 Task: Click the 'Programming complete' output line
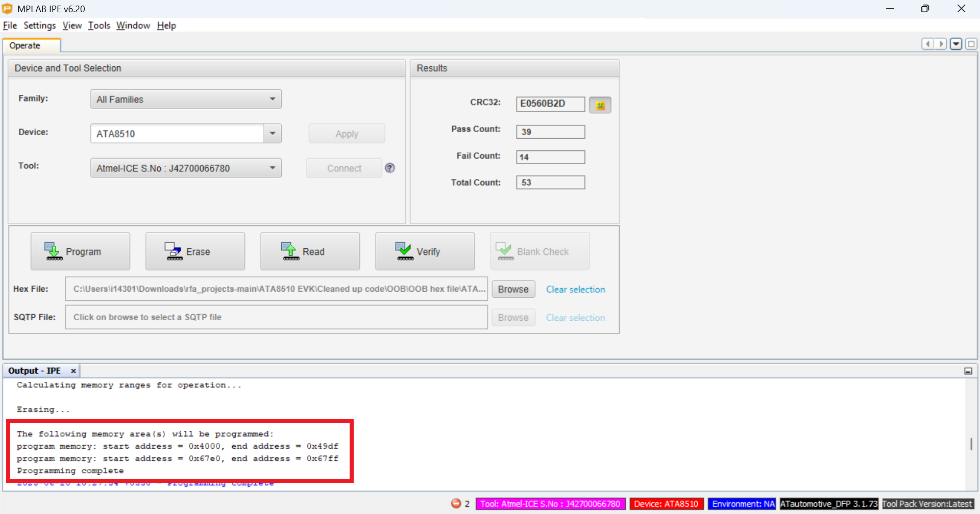(x=70, y=471)
